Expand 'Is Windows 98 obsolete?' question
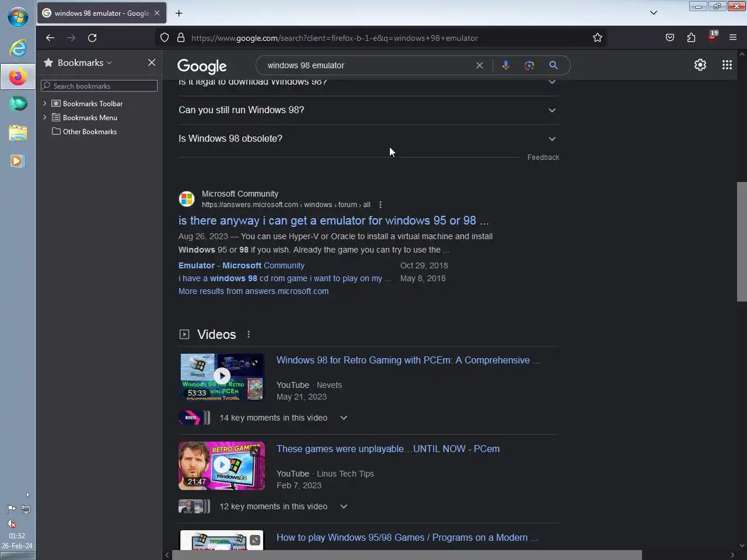This screenshot has height=560, width=747. pos(368,139)
